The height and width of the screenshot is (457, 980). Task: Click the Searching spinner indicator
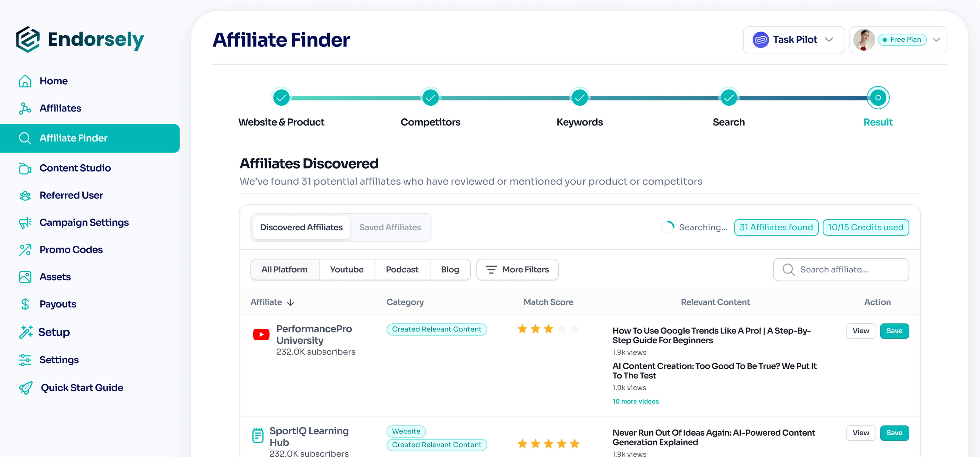coord(667,227)
